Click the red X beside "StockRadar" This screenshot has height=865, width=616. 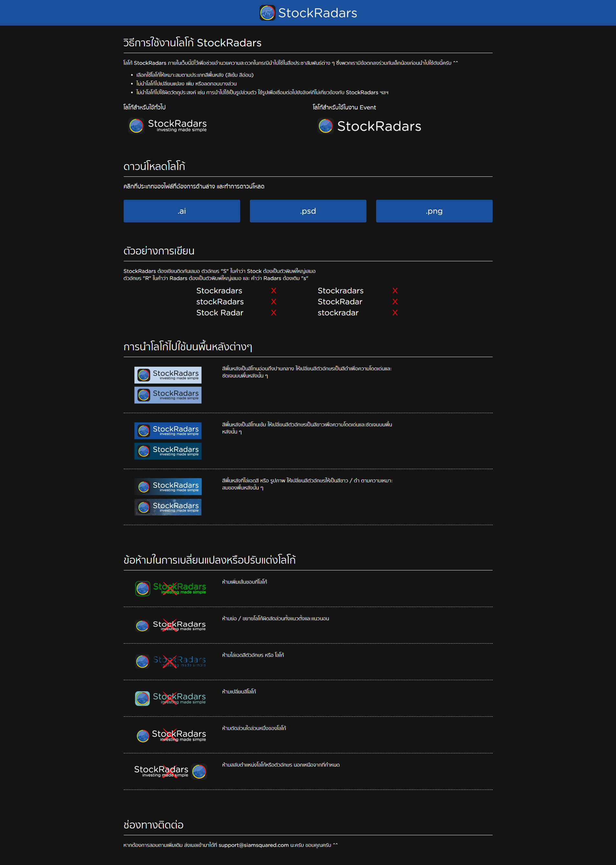coord(395,302)
